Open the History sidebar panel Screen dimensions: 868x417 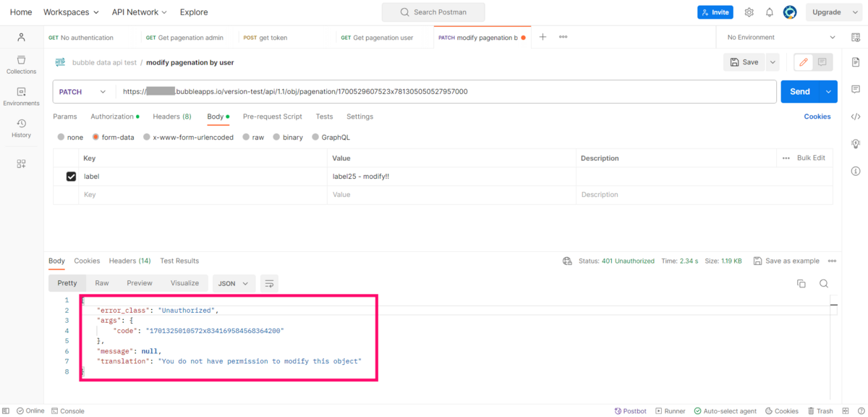coord(21,128)
